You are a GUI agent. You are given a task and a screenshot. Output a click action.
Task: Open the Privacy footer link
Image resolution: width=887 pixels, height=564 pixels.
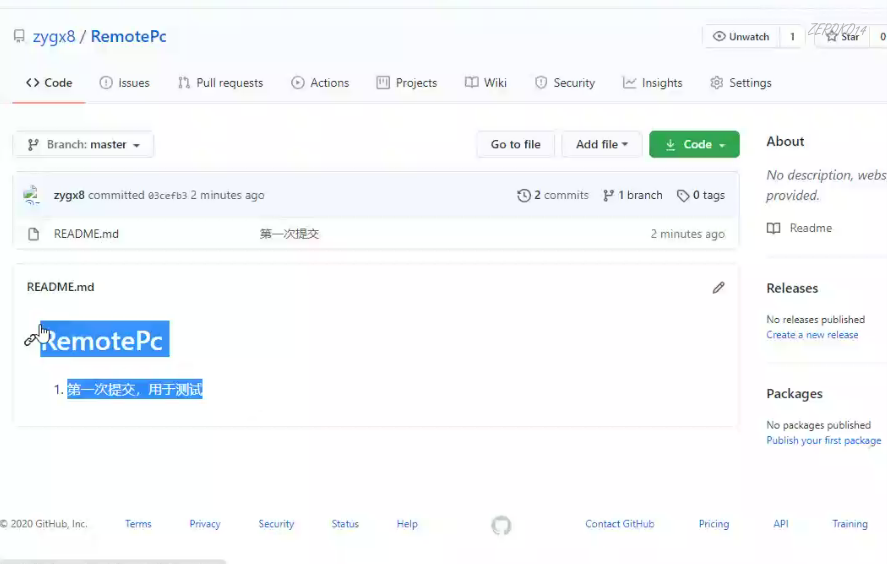point(205,524)
